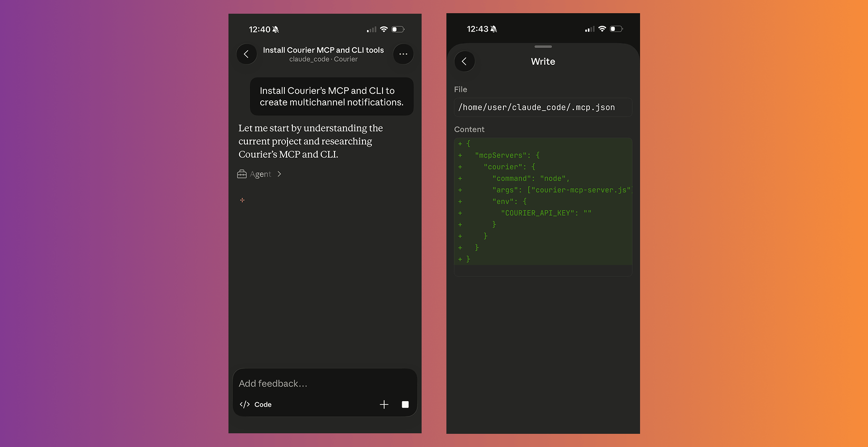Click the "command": "node" line
The height and width of the screenshot is (447, 868).
531,179
